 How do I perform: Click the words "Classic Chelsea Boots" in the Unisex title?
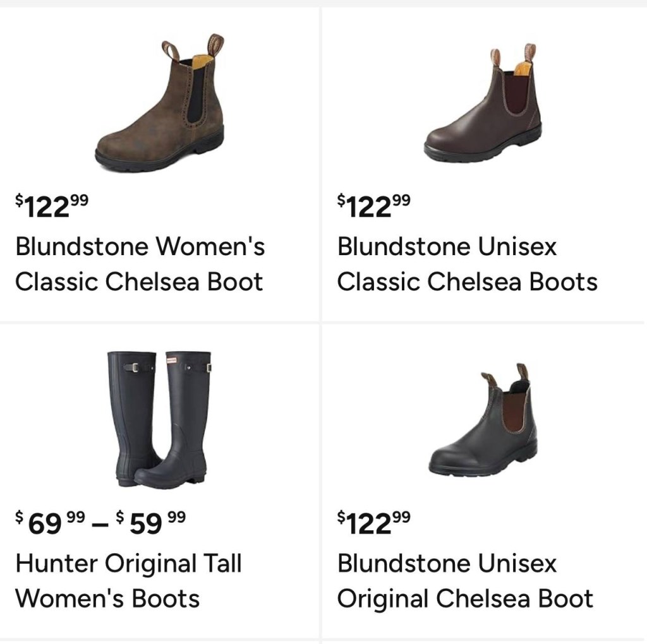467,282
